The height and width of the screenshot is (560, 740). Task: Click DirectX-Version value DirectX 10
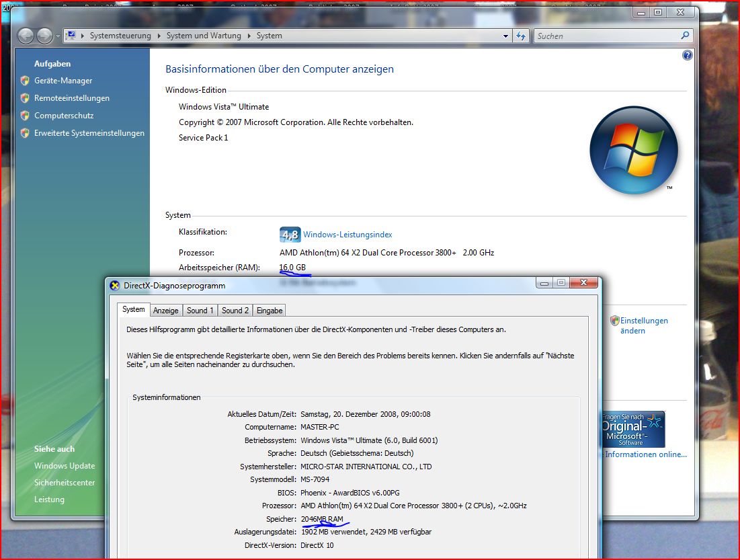(x=317, y=545)
